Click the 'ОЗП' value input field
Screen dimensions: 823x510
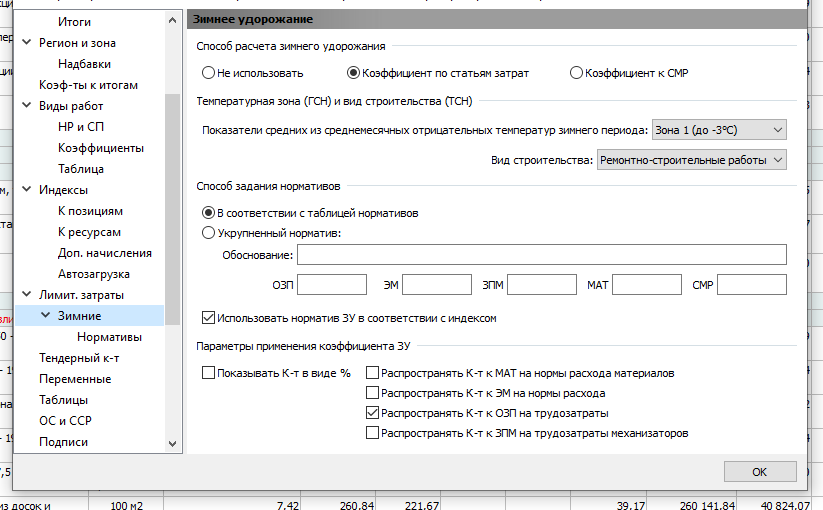[x=332, y=284]
